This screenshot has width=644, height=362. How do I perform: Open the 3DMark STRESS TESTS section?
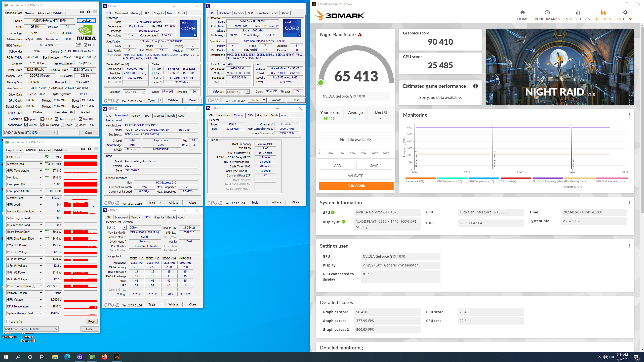coord(578,15)
